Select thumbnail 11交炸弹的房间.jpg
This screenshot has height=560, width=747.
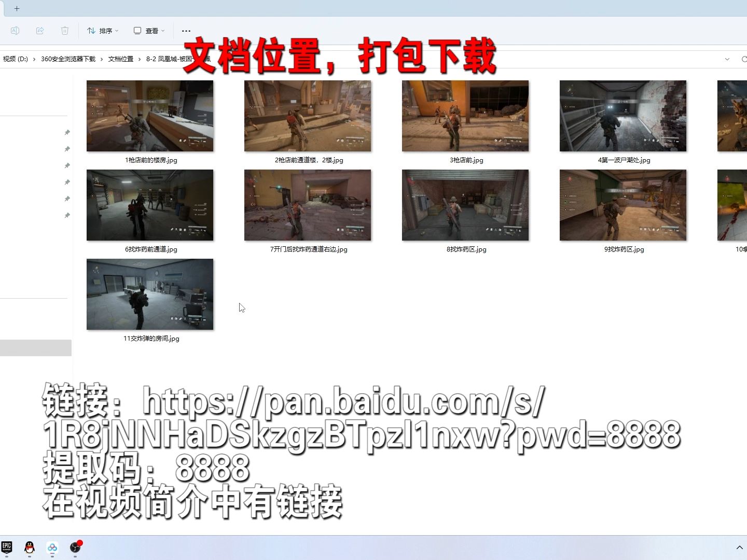(x=150, y=295)
